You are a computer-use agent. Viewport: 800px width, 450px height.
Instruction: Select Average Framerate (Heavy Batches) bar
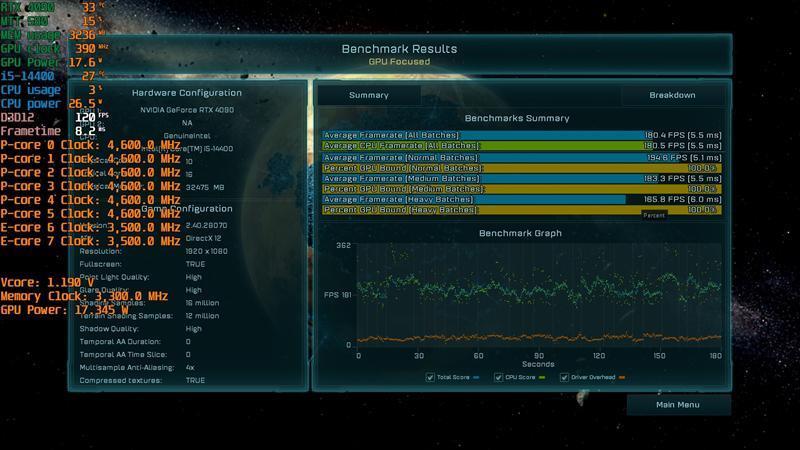pyautogui.click(x=520, y=200)
